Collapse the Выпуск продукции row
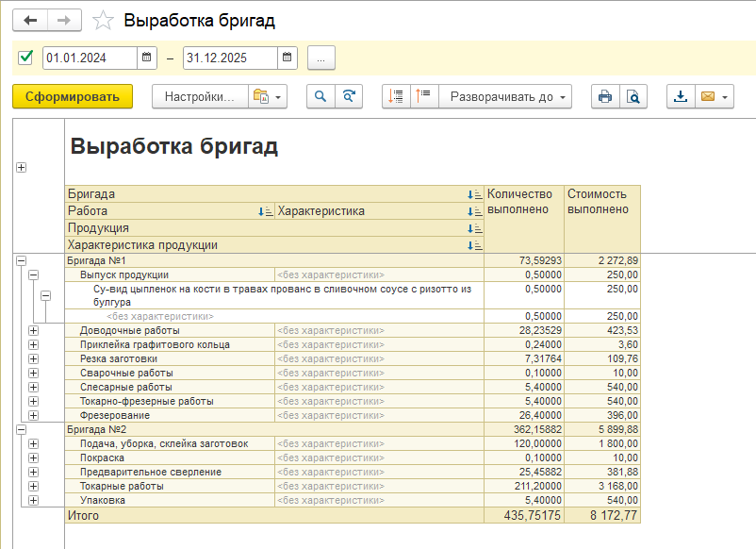Image resolution: width=756 pixels, height=549 pixels. [33, 275]
